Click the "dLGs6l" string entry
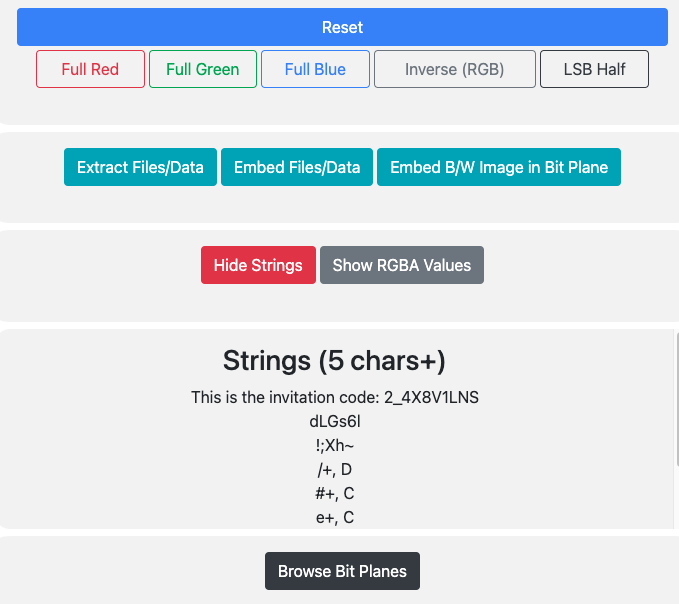The width and height of the screenshot is (679, 604). point(335,421)
